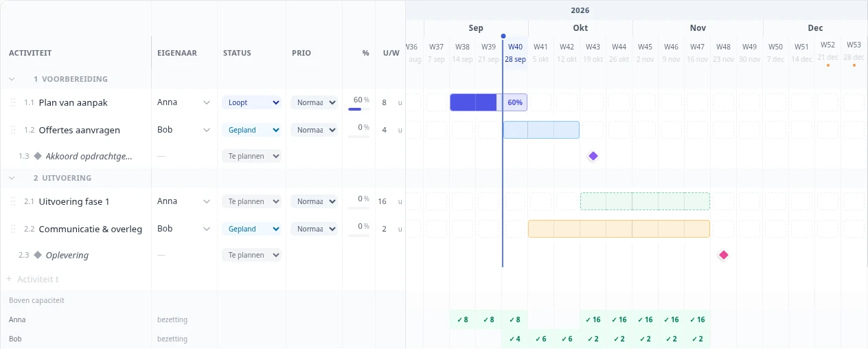Open status dropdown of Uitvoering fase 1

click(x=251, y=201)
